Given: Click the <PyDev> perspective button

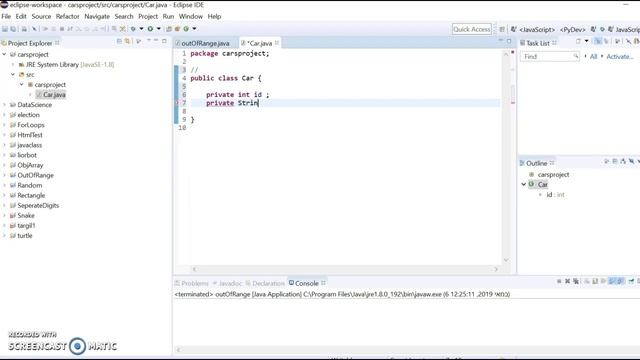Looking at the screenshot, I should coord(573,29).
